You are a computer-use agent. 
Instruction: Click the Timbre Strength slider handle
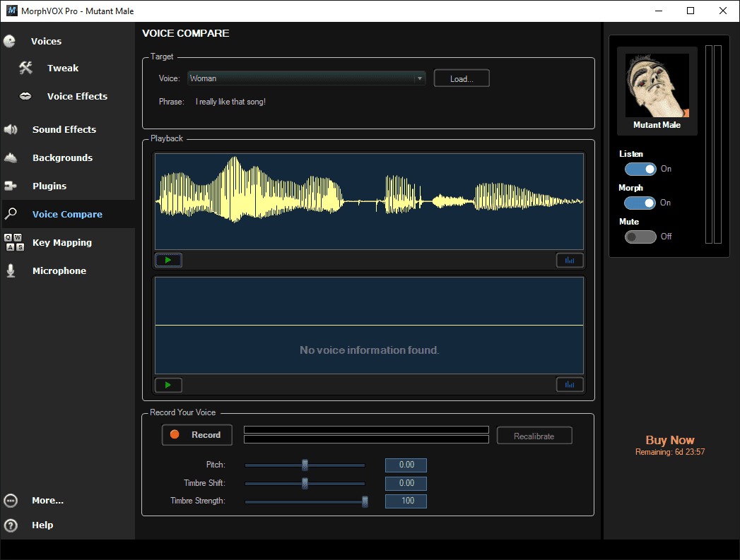coord(365,501)
